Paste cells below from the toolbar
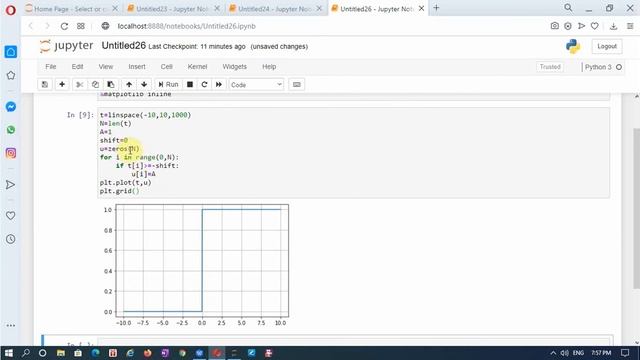The image size is (640, 360). (x=111, y=84)
